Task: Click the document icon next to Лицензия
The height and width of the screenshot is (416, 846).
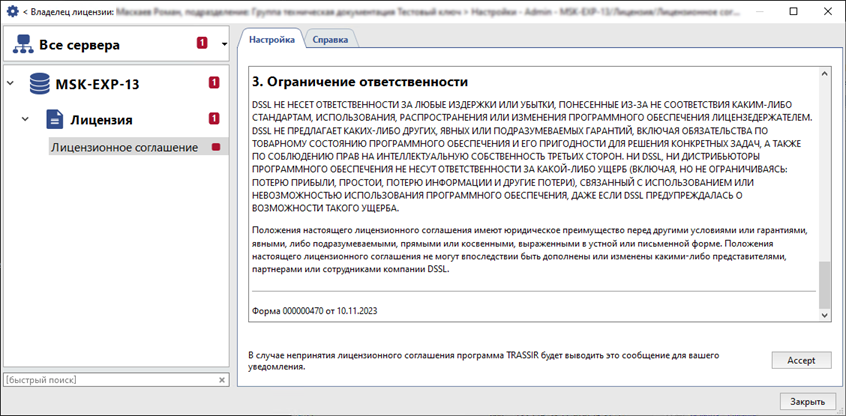Action: (55, 120)
